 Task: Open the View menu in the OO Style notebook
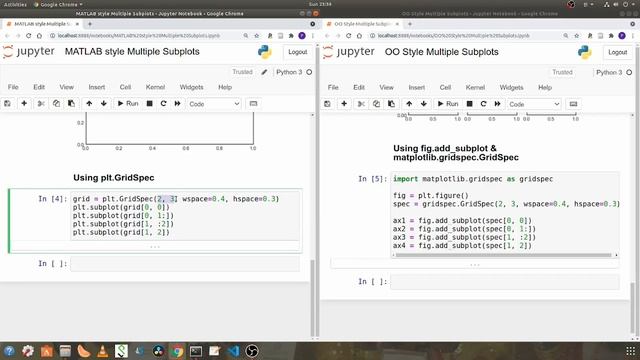pos(386,88)
